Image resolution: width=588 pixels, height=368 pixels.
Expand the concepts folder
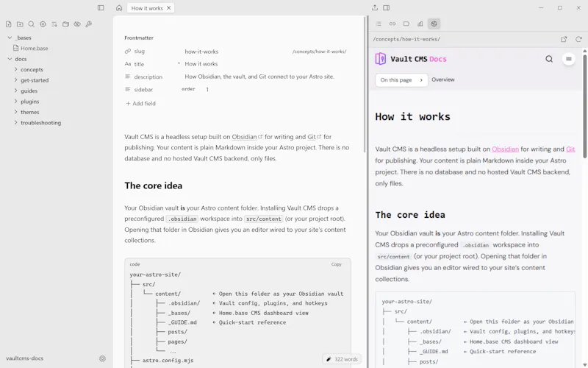pyautogui.click(x=15, y=69)
